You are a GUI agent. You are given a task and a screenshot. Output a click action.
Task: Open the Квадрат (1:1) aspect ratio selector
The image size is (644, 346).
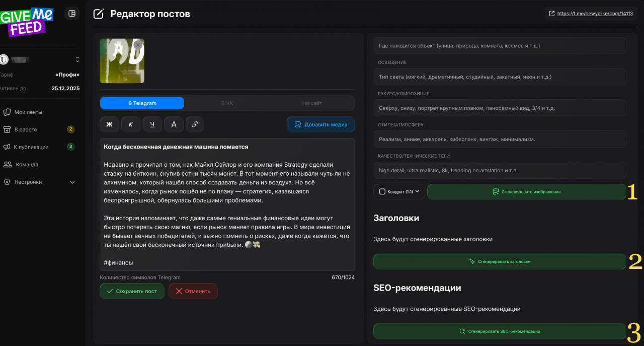point(399,192)
